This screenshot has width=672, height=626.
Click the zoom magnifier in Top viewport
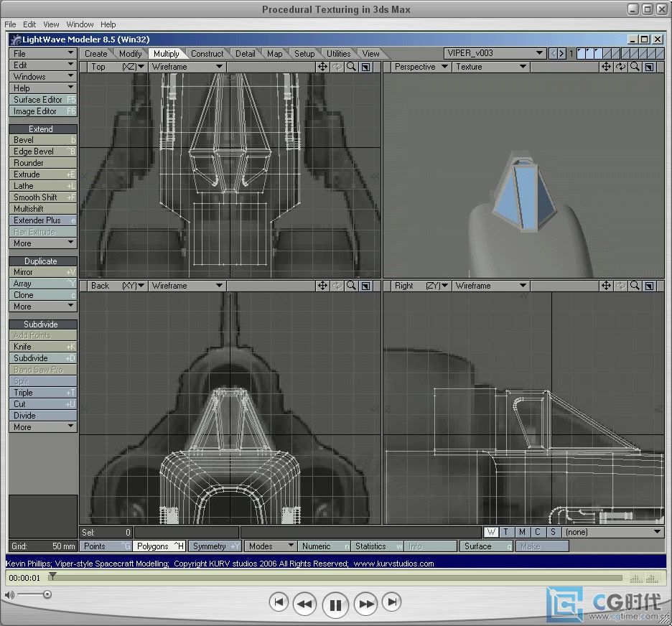(351, 67)
